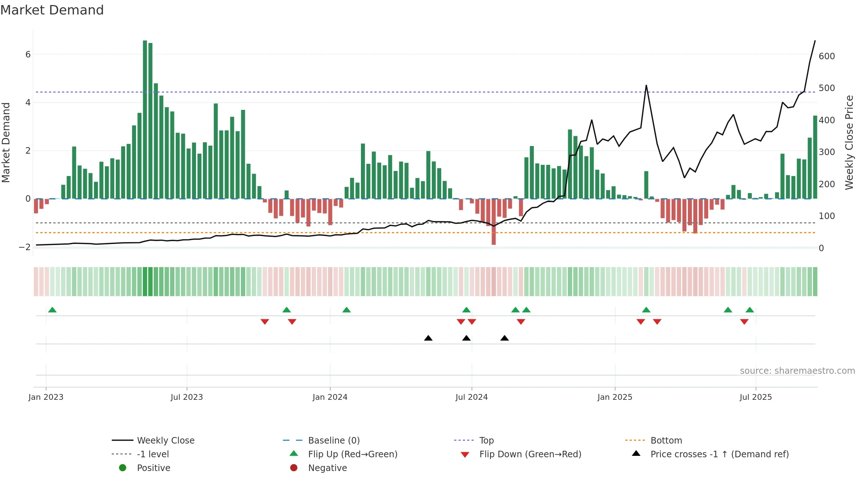Click the deepest red demand bar near -2
Image resolution: width=868 pixels, height=488 pixels.
[494, 222]
